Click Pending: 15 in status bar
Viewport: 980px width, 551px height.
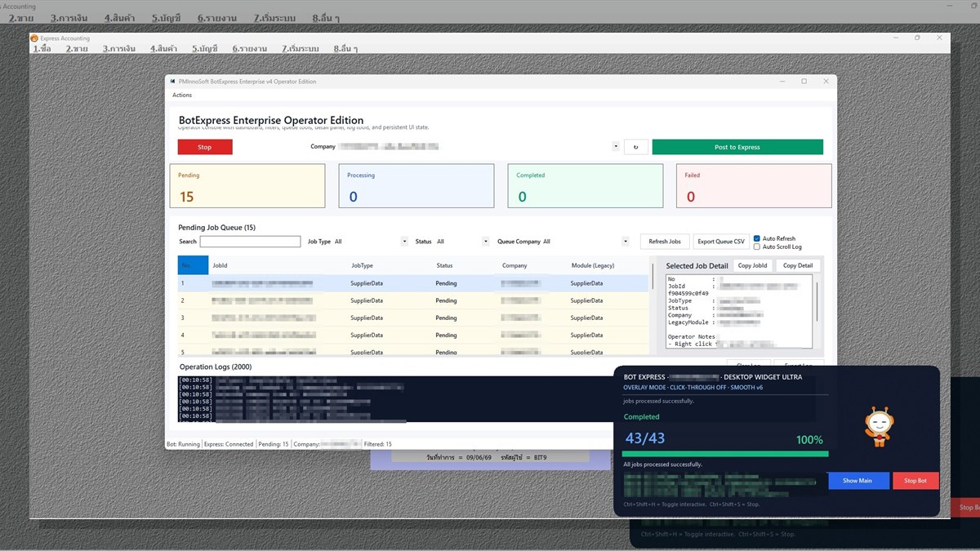274,444
